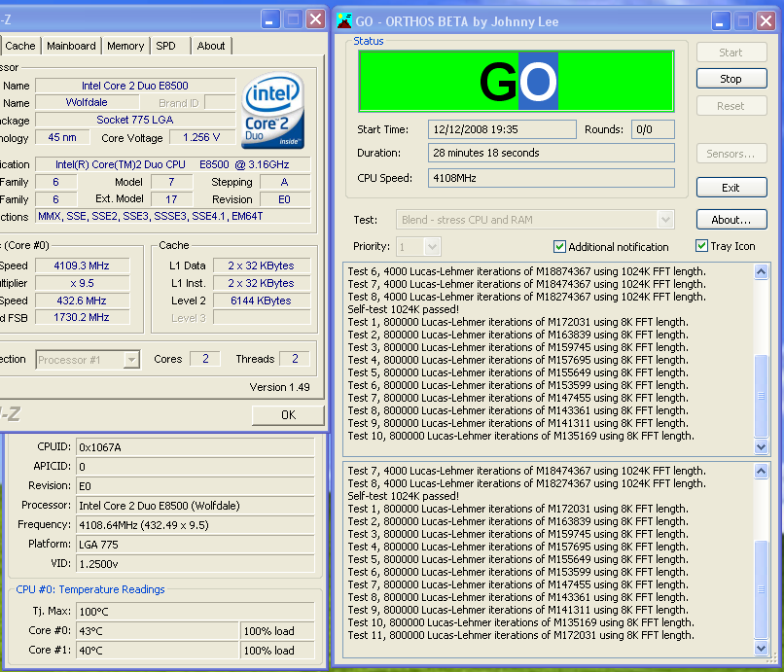
Task: Click the CPU Speed field showing 4108MHz
Action: pyautogui.click(x=551, y=178)
